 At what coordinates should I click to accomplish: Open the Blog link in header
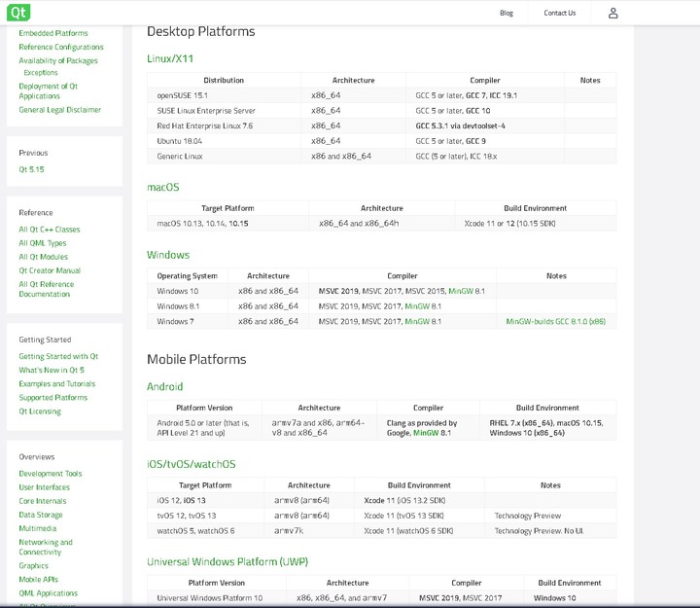(x=507, y=13)
